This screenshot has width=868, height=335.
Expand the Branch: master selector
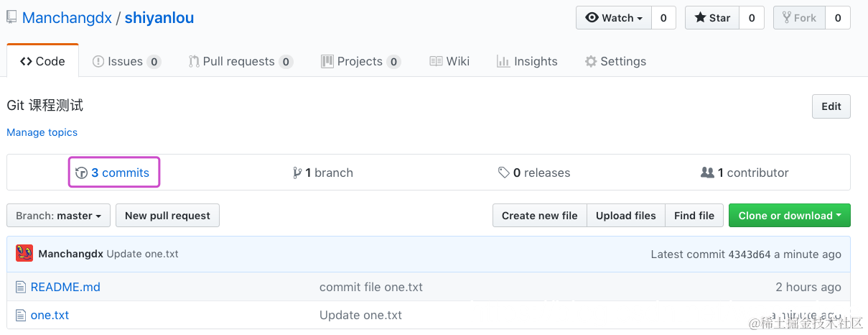(58, 216)
